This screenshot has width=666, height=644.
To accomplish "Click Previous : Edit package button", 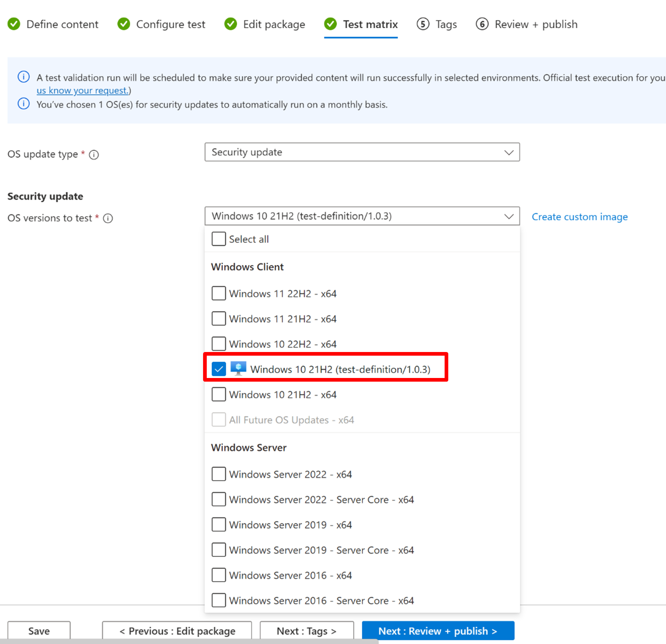I will [x=177, y=631].
